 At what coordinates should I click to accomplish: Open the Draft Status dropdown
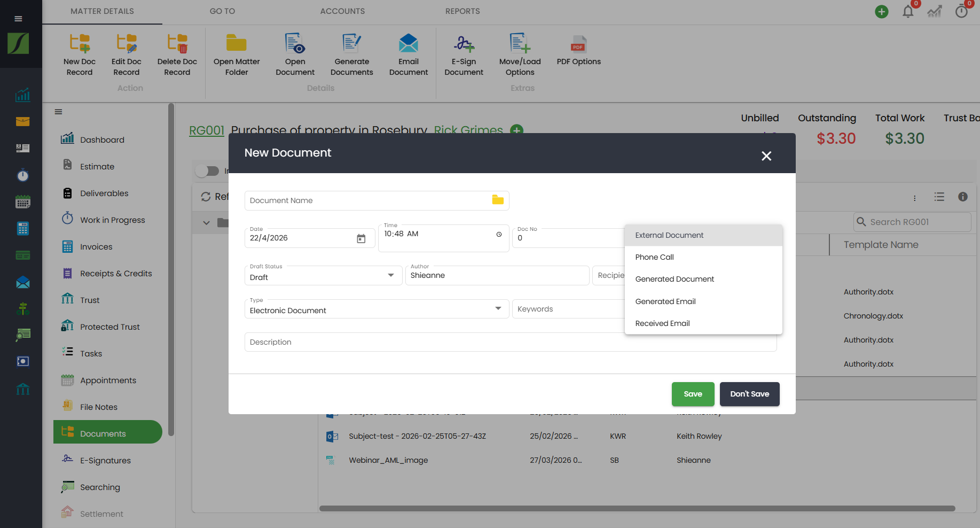pyautogui.click(x=324, y=275)
